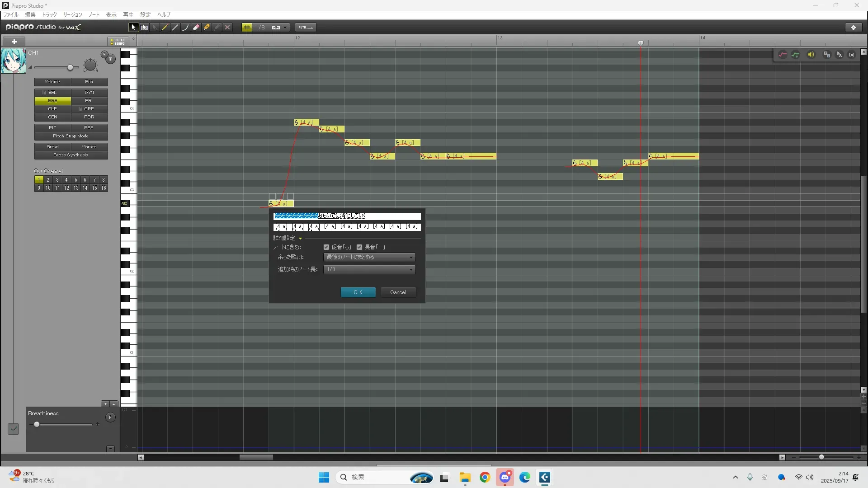Click the OK button in dialog
This screenshot has width=868, height=488.
(358, 292)
